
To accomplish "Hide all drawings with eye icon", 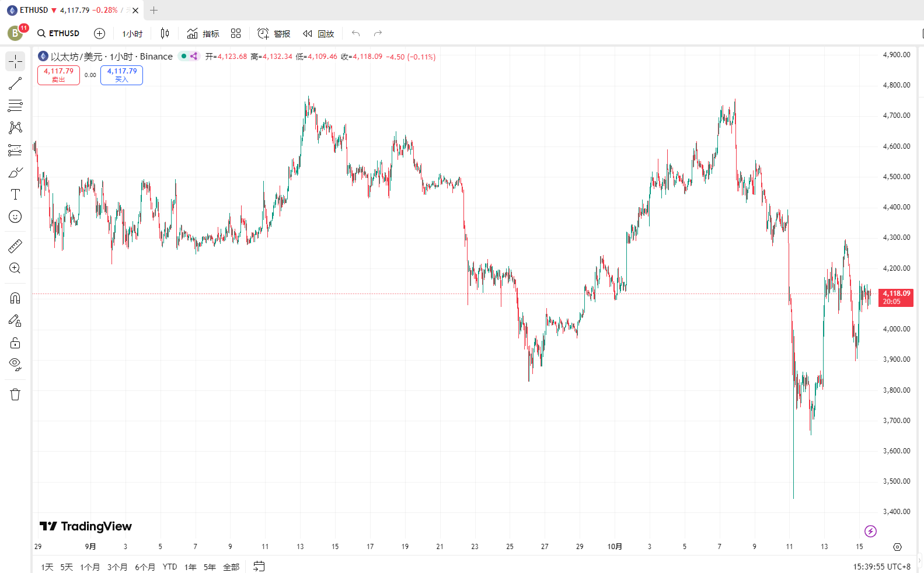I will pyautogui.click(x=15, y=365).
